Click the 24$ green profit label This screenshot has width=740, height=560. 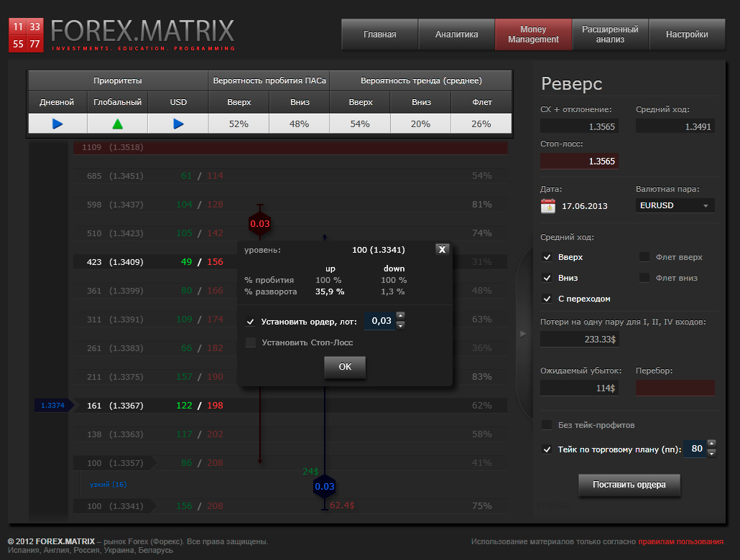(310, 471)
